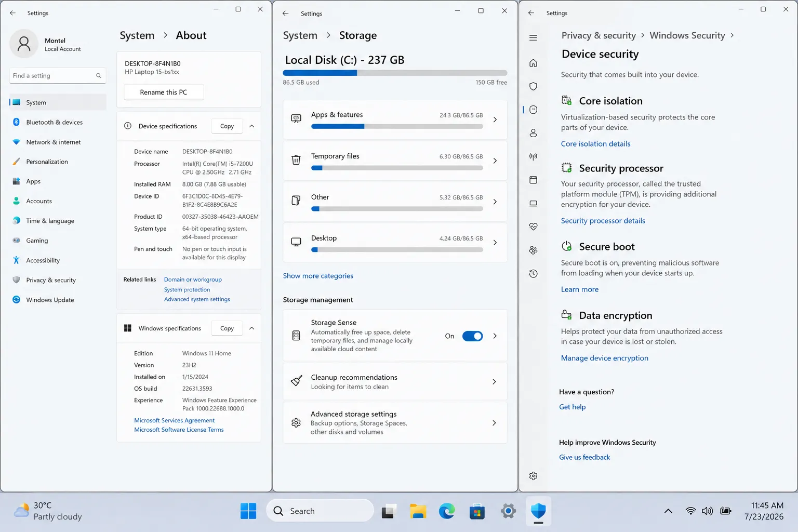Image resolution: width=798 pixels, height=532 pixels.
Task: Select Time & language in settings sidebar
Action: (58, 221)
